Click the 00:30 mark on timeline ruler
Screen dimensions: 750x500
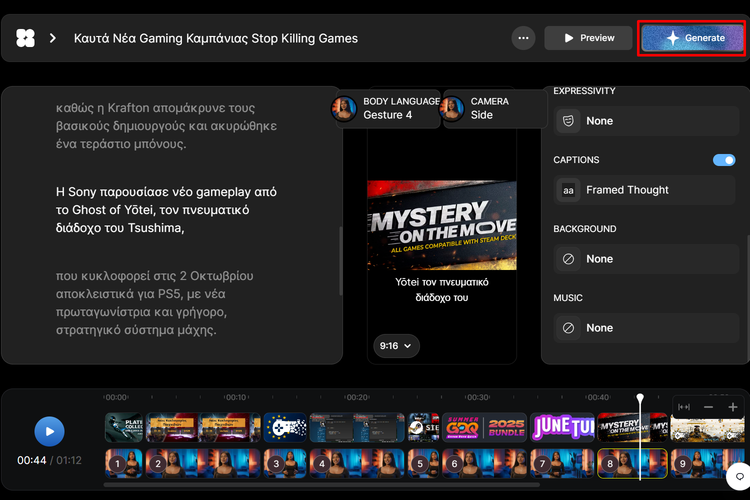[x=478, y=397]
